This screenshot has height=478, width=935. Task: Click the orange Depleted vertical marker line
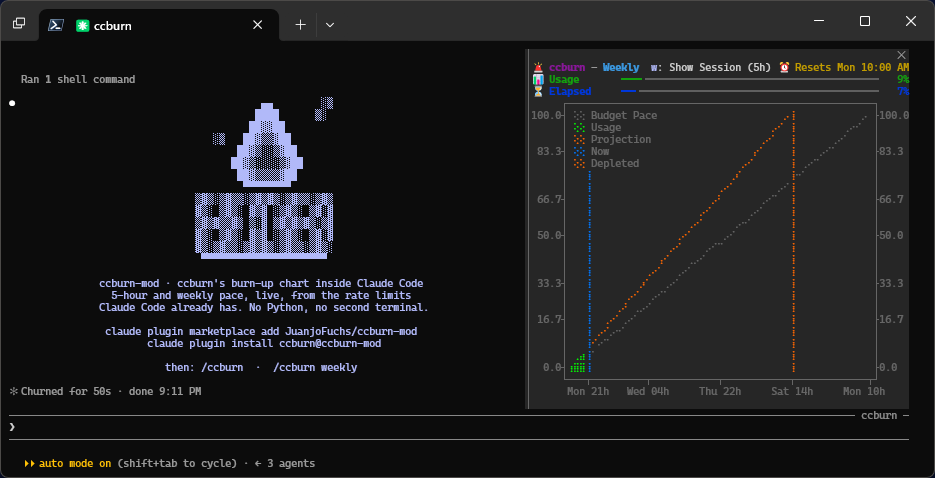pyautogui.click(x=793, y=241)
